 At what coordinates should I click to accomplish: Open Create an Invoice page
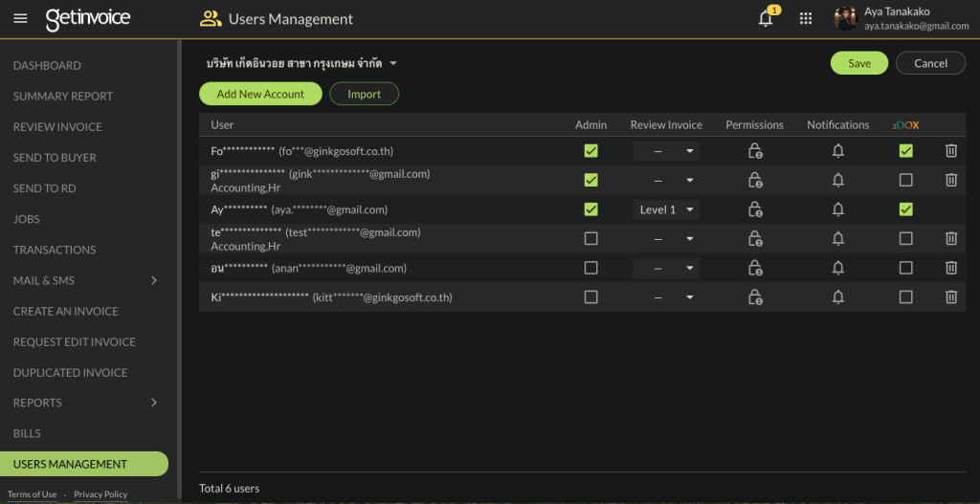click(66, 311)
